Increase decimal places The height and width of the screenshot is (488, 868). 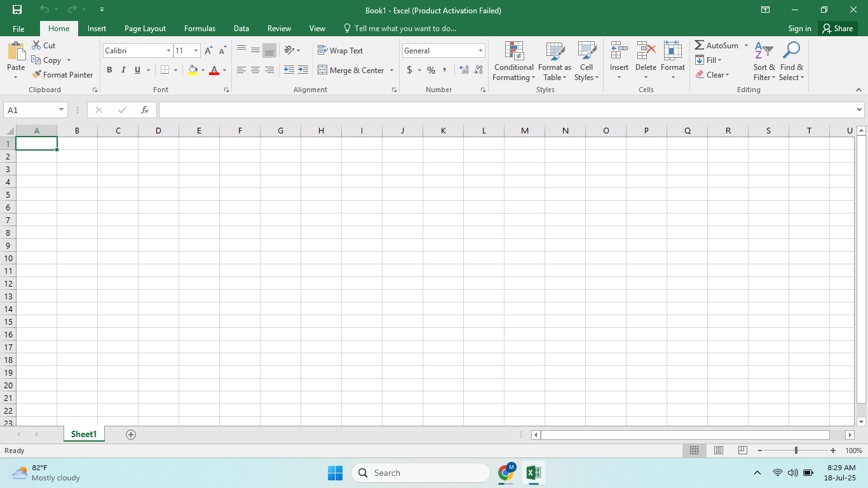click(x=464, y=70)
